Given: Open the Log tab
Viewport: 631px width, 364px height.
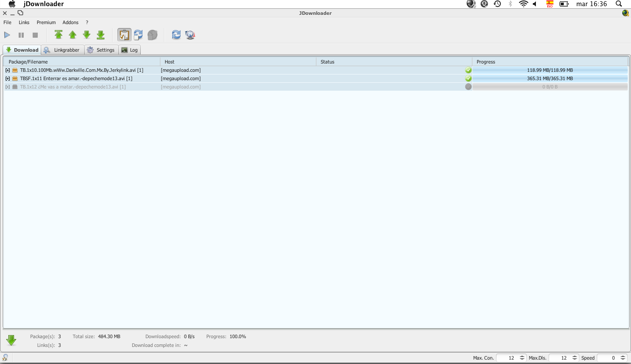Looking at the screenshot, I should pos(130,50).
